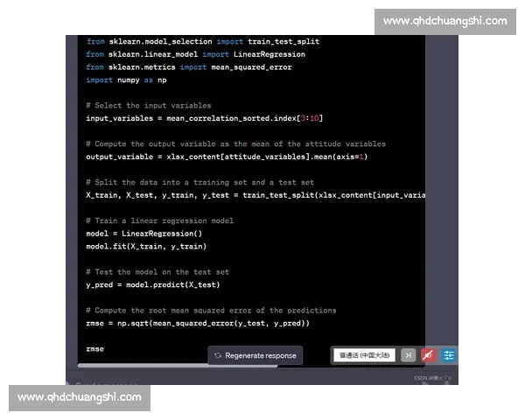This screenshot has height=420, width=525.
Task: Click the code block horizontal scrollbar
Action: coord(178,366)
